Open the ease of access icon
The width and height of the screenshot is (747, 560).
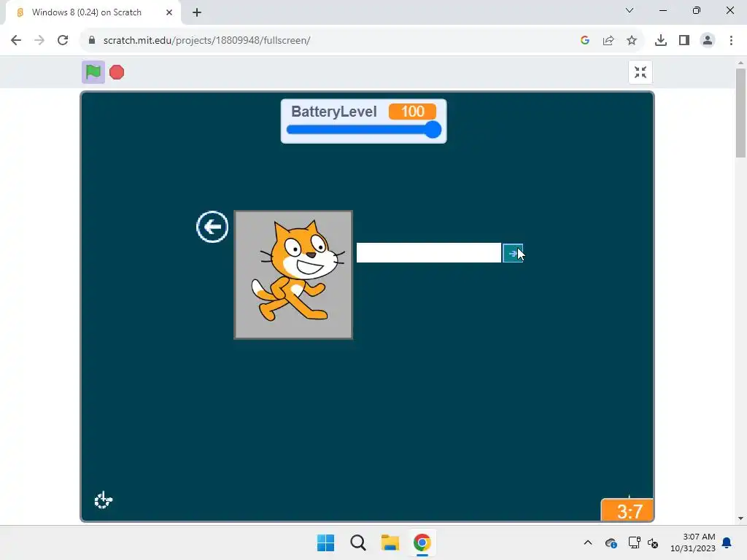point(103,500)
